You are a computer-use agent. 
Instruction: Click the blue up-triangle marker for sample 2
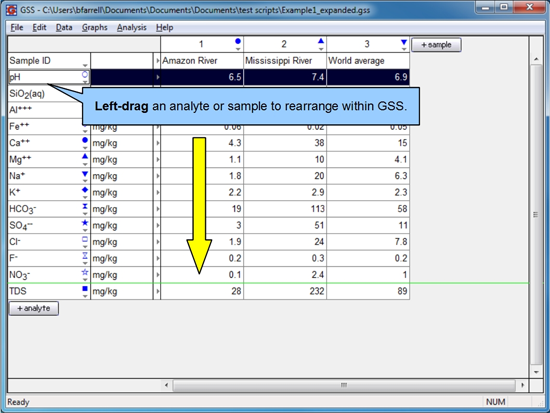[x=321, y=41]
